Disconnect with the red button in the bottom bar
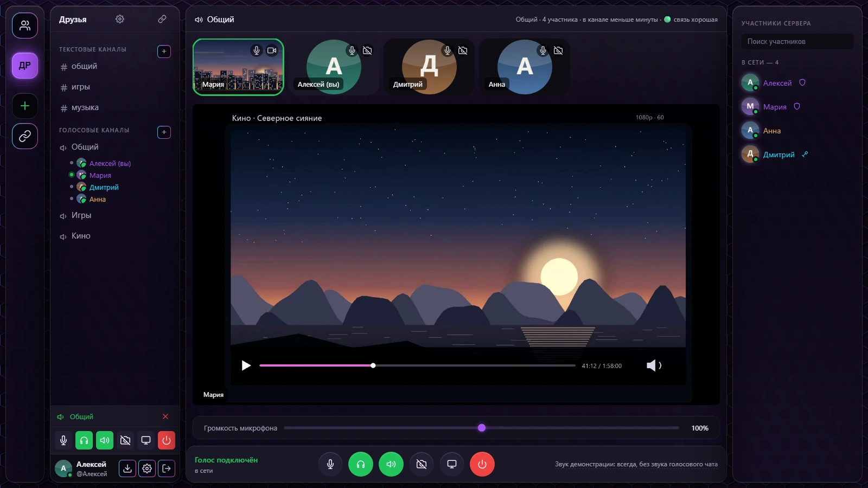 (482, 464)
